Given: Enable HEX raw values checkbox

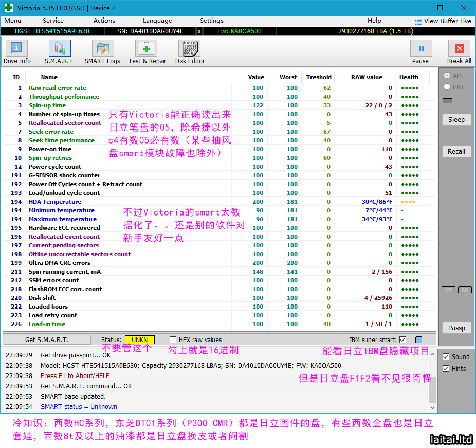Looking at the screenshot, I should 173,340.
